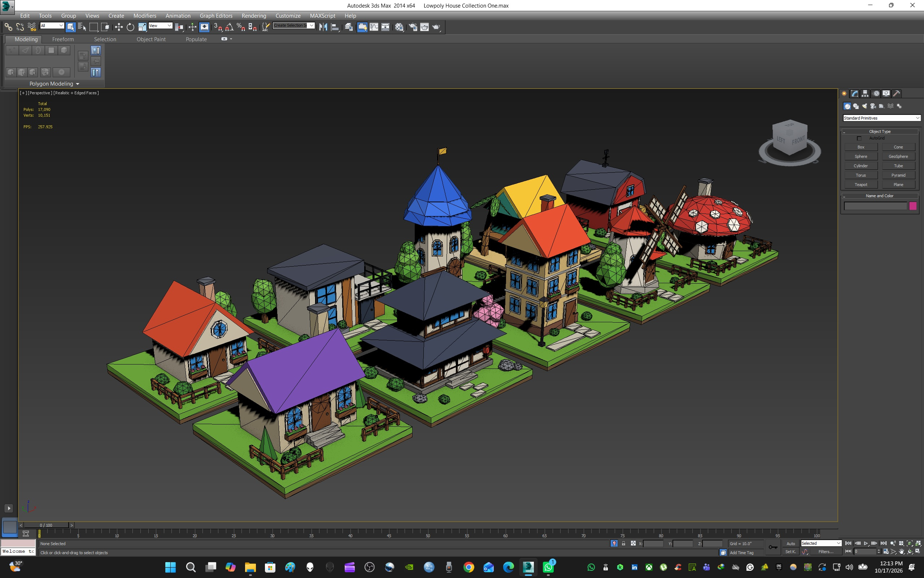Click the Pyramid object button

(x=898, y=175)
